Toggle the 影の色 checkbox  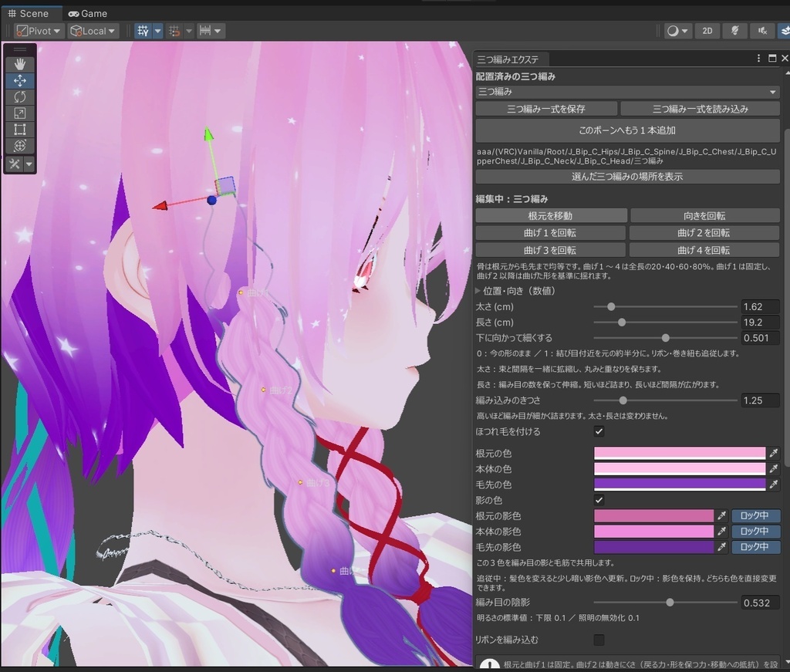[x=599, y=500]
